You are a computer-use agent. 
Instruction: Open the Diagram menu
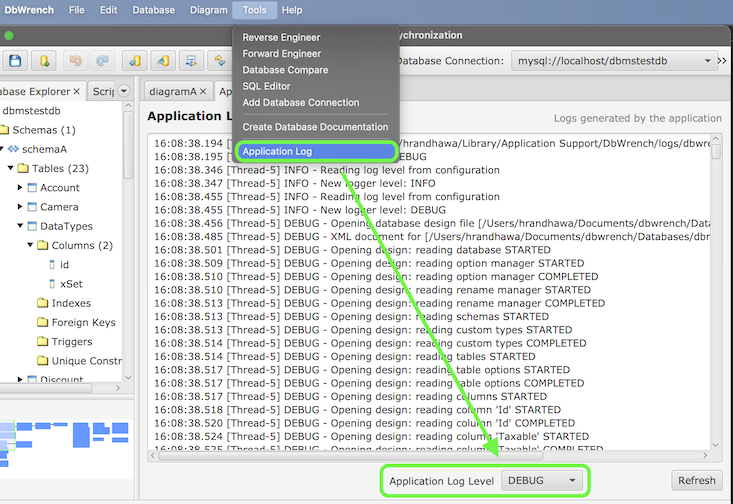[208, 10]
